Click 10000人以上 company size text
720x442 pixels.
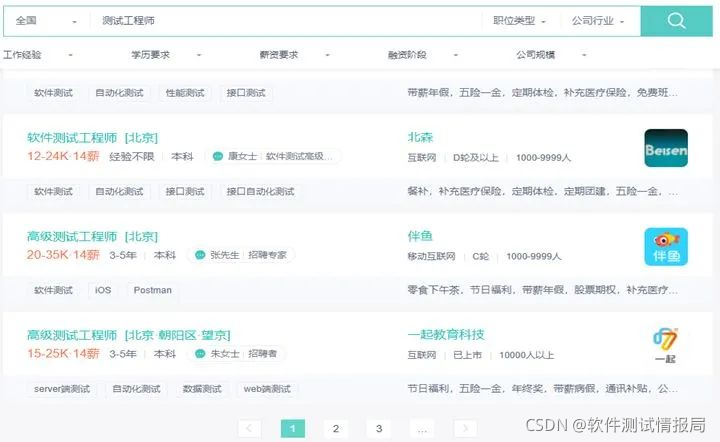tap(527, 355)
